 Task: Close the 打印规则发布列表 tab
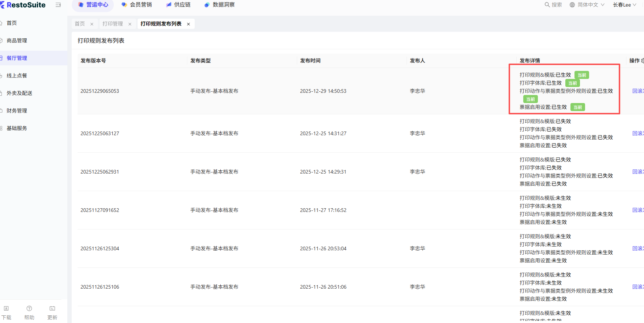pos(188,24)
